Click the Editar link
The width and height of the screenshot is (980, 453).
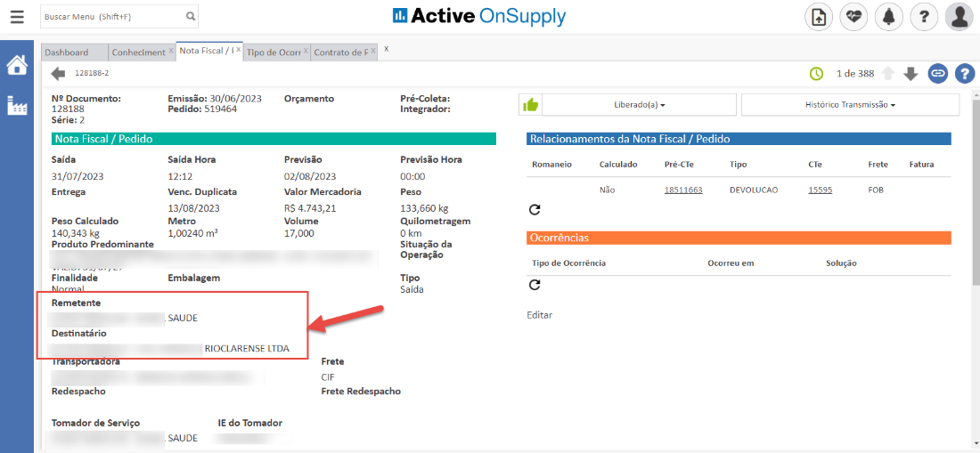point(539,315)
